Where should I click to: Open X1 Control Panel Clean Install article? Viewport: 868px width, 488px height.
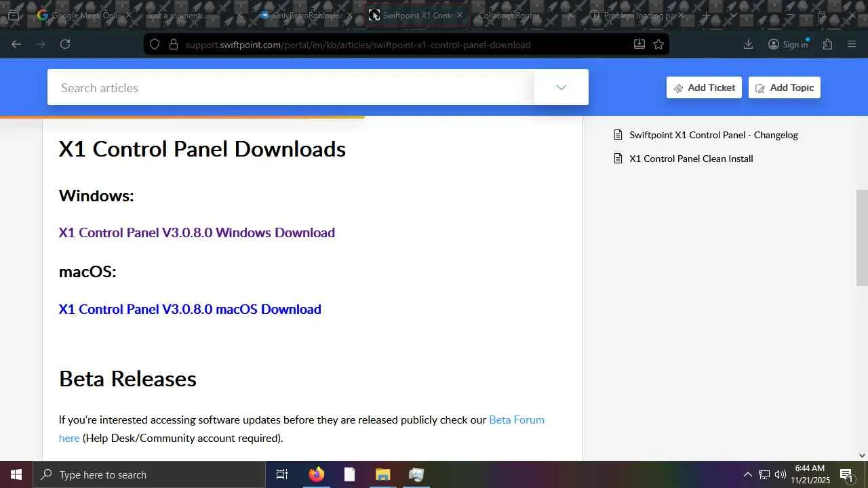coord(691,159)
